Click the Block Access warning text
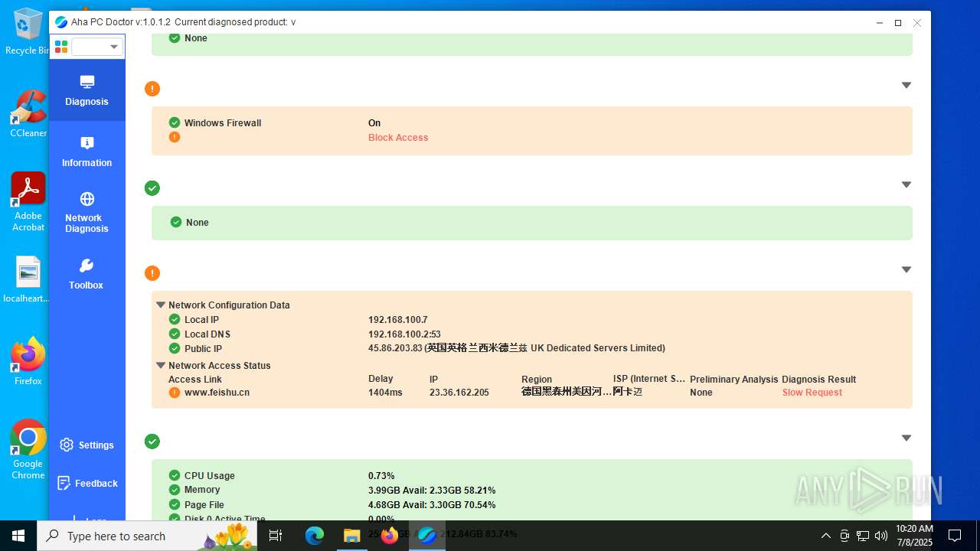980x551 pixels. (x=398, y=138)
